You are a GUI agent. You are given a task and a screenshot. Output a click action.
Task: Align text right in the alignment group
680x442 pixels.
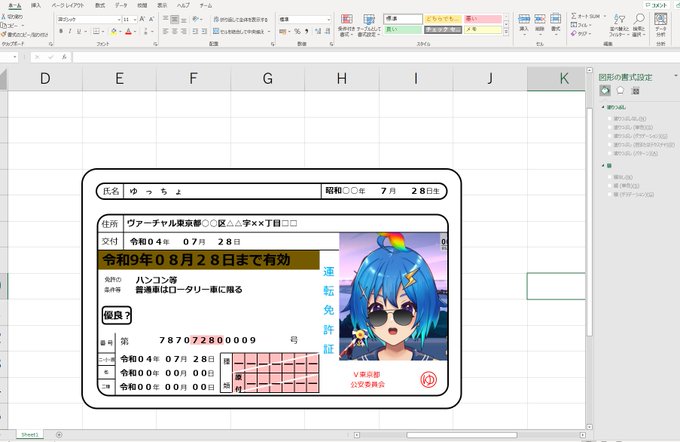click(x=184, y=31)
